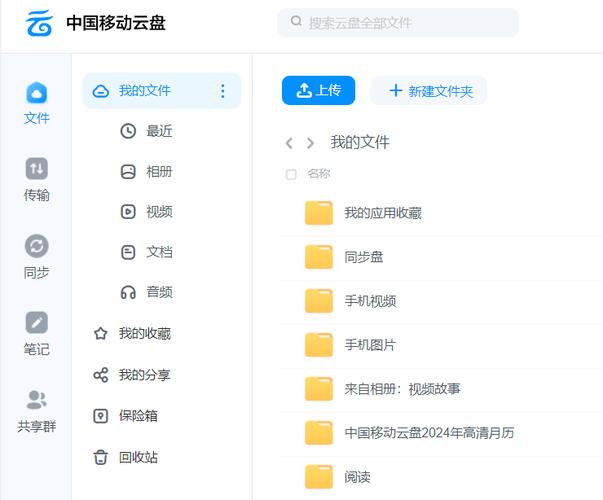Click the 新建文件夹 new folder button
The height and width of the screenshot is (500, 603).
pos(429,91)
